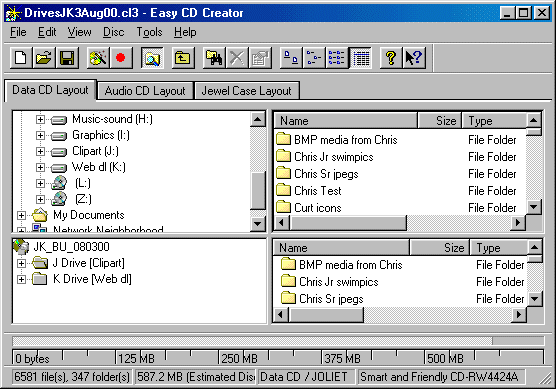Open the View menu
Screen dimensions: 556x389
point(79,32)
